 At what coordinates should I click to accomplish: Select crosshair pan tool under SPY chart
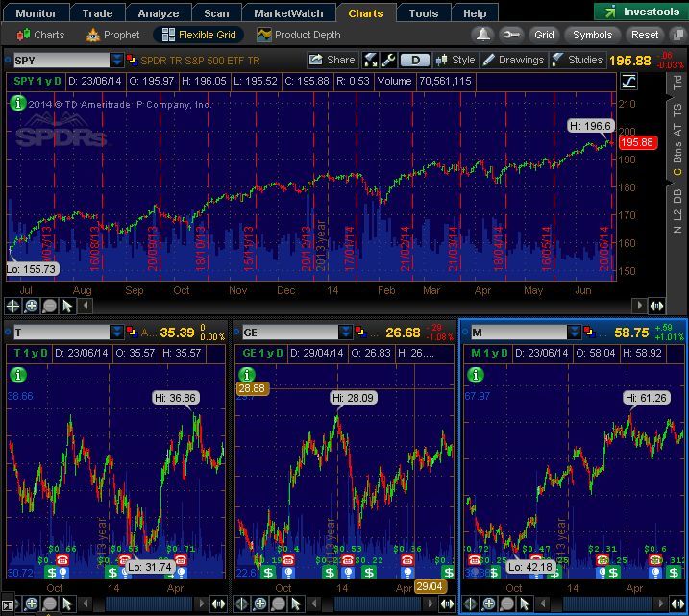12,306
